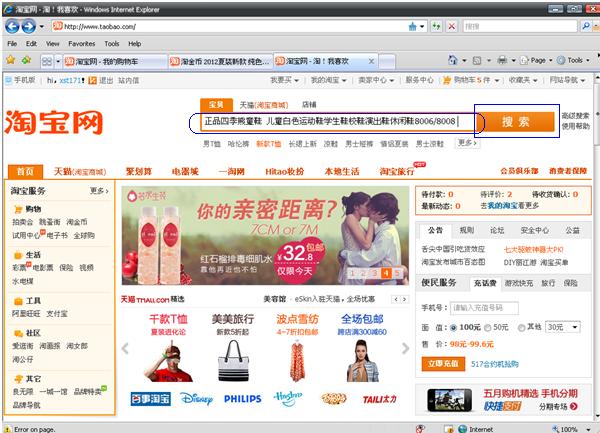
Task: Click the 千款T恤 product thumbnail
Action: 168,362
